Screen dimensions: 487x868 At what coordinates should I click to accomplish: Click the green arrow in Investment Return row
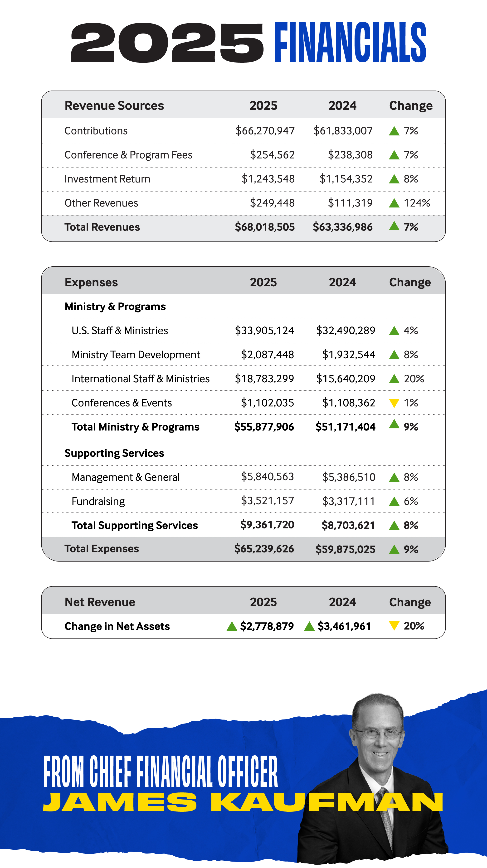(x=394, y=179)
